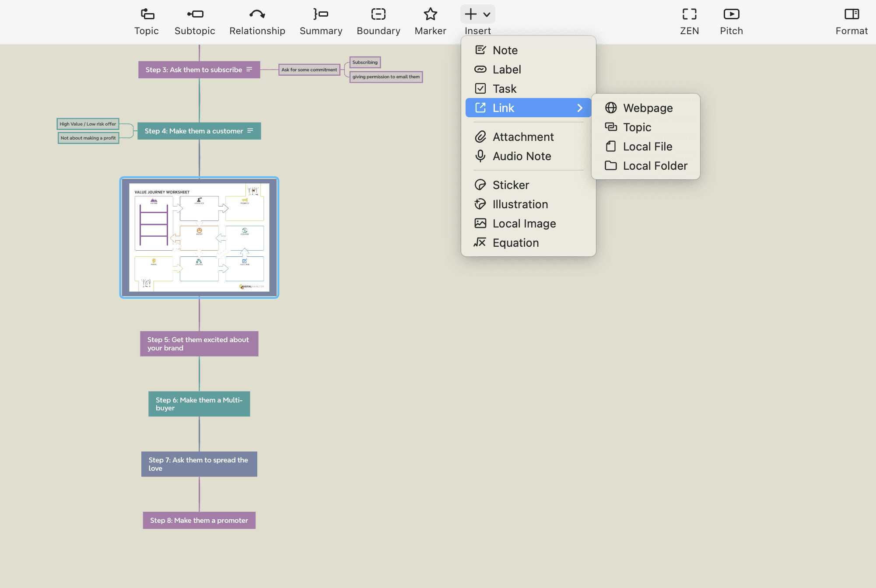Toggle the Format panel
This screenshot has height=588, width=876.
(x=851, y=21)
